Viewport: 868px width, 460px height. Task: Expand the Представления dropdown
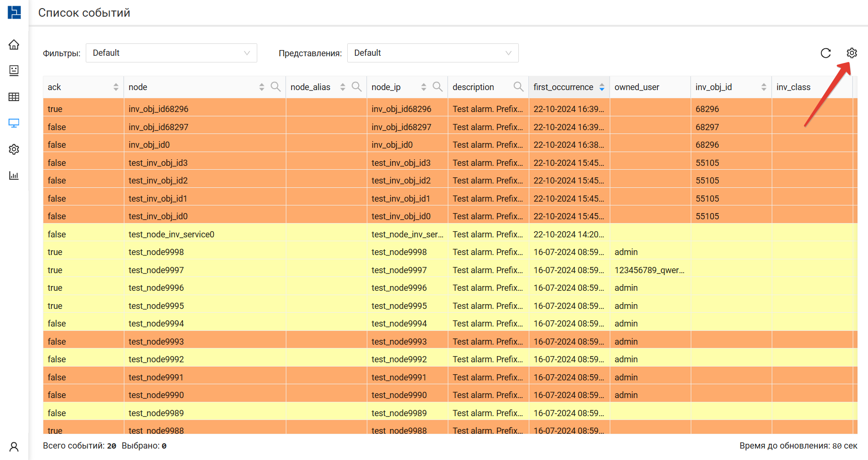pyautogui.click(x=433, y=53)
